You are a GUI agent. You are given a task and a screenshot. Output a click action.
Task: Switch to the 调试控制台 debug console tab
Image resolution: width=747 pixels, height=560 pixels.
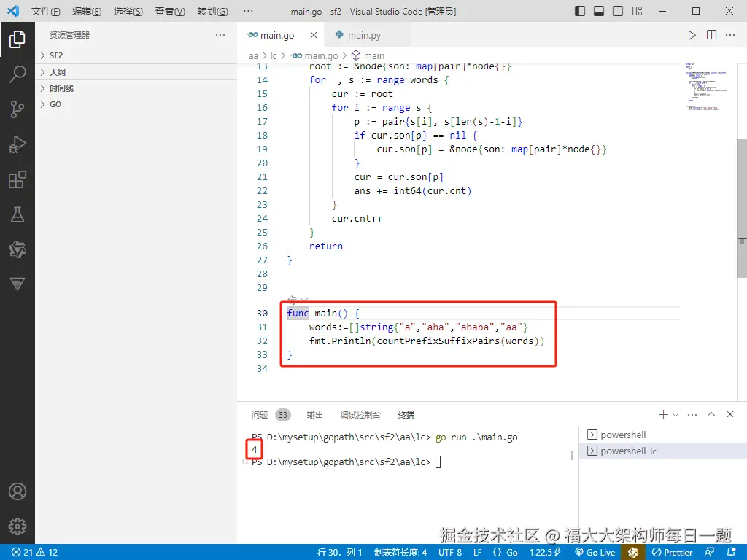[x=360, y=415]
